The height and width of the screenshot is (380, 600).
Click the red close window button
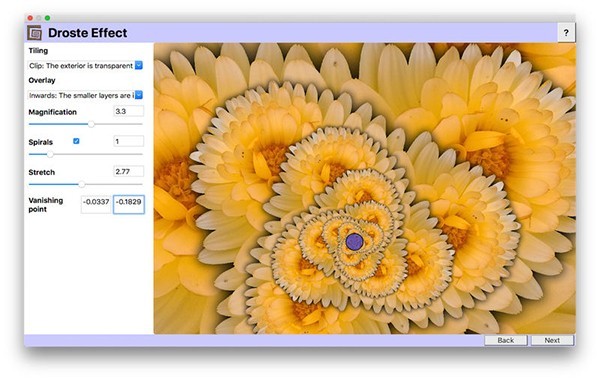coord(30,18)
